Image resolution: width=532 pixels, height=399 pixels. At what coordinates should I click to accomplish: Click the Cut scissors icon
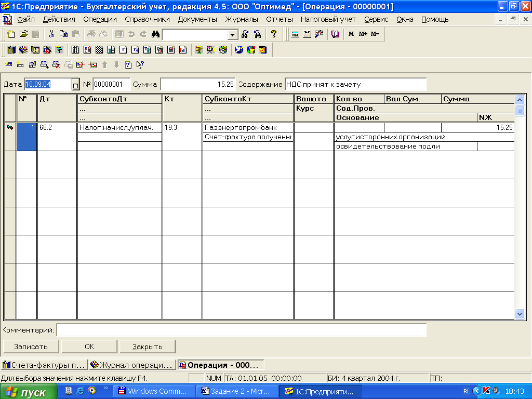point(51,34)
